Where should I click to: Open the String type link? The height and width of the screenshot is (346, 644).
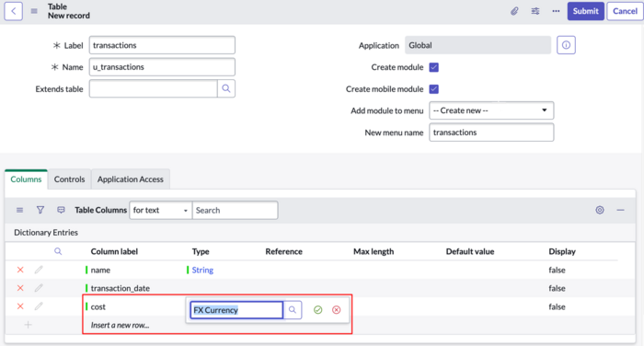coord(202,270)
